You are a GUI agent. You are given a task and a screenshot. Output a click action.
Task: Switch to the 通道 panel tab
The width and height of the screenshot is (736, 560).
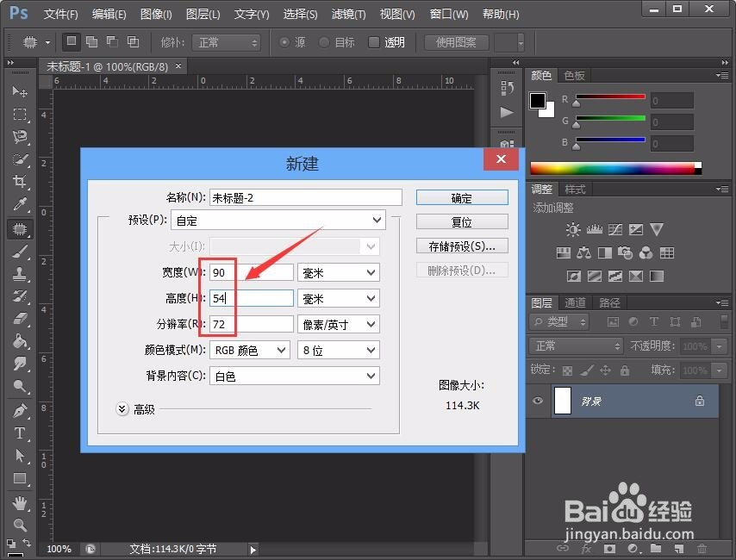575,302
